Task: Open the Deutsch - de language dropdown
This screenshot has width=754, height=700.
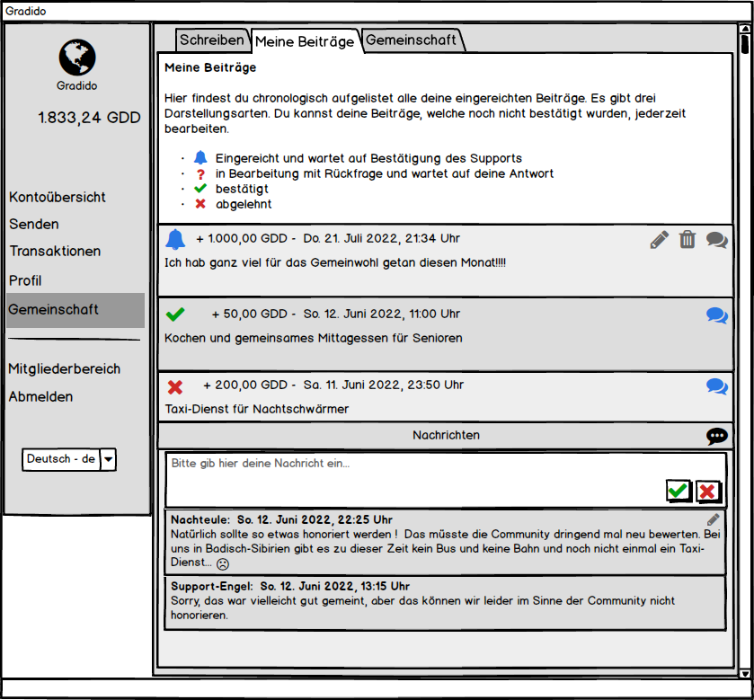Action: click(x=108, y=459)
